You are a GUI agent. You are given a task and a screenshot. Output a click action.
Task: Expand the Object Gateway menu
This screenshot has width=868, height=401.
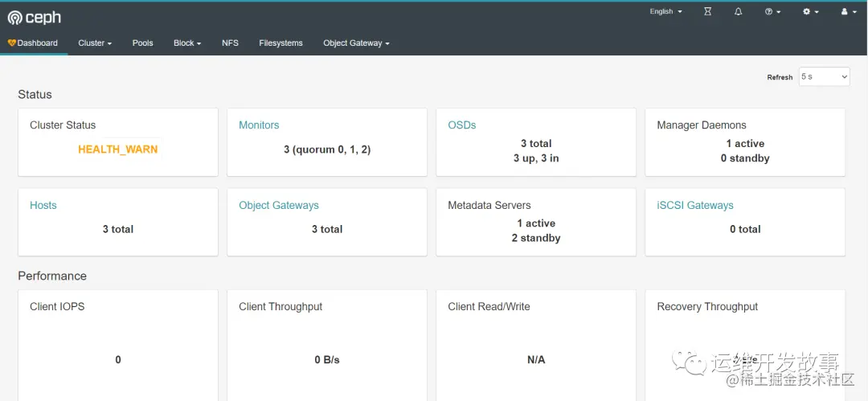pyautogui.click(x=357, y=43)
